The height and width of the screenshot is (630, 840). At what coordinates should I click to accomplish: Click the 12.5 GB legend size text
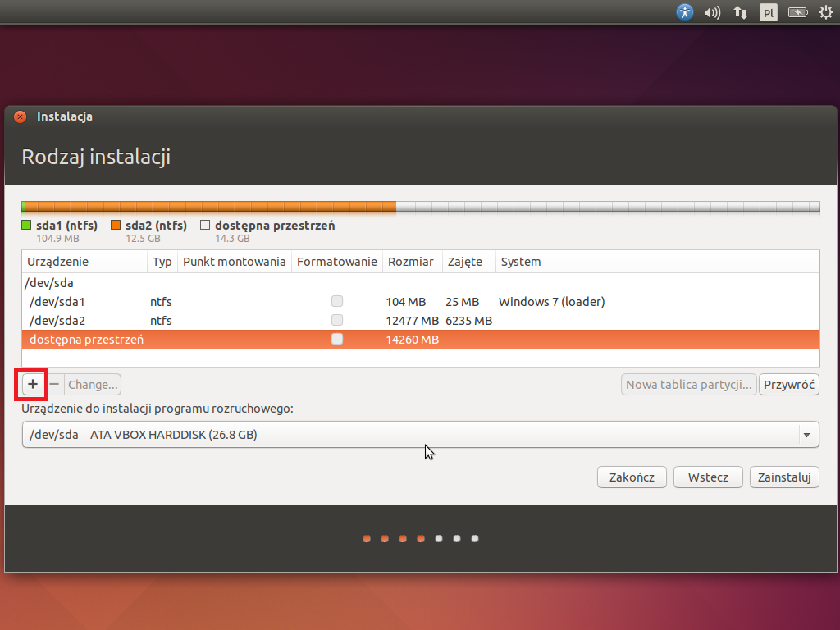[143, 239]
